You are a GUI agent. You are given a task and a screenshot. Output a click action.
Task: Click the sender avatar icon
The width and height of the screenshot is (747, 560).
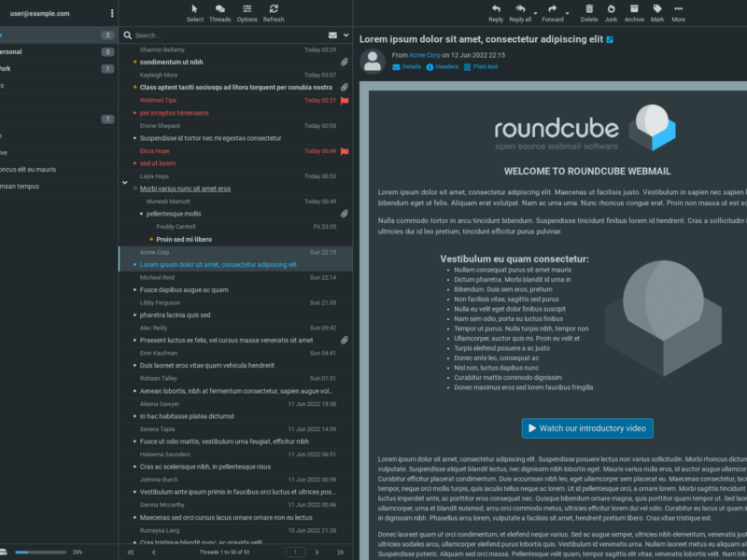pyautogui.click(x=372, y=62)
